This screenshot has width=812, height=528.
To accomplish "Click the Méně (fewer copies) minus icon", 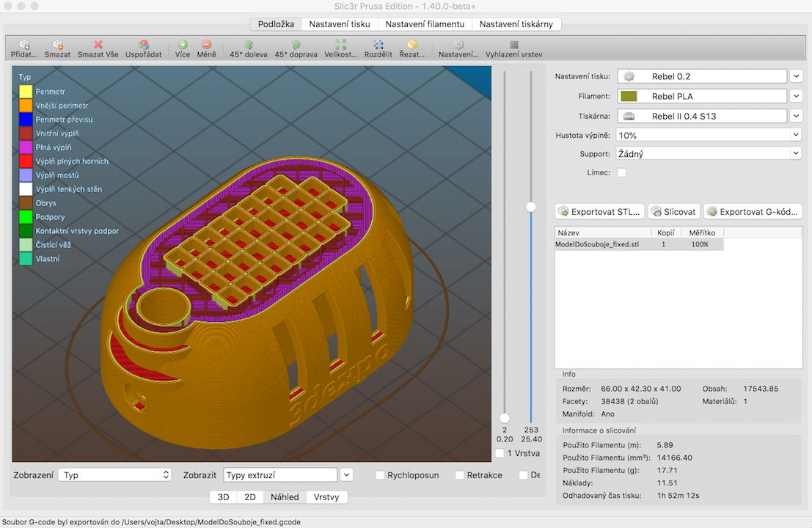I will (x=206, y=45).
